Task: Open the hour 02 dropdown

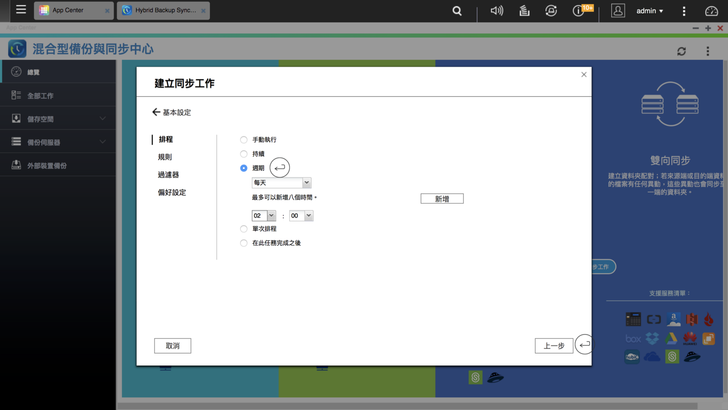Action: coord(264,215)
